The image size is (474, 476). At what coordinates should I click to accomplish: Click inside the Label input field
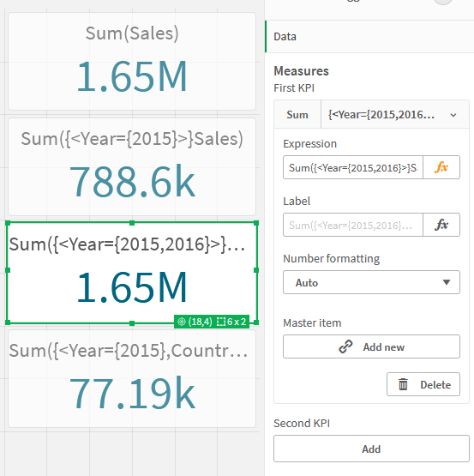[353, 225]
